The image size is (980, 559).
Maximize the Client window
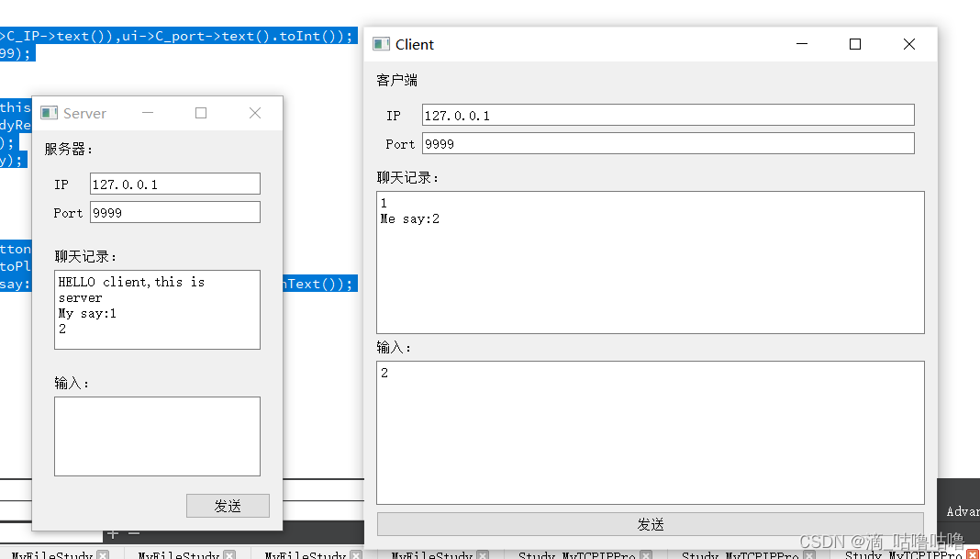coord(855,44)
